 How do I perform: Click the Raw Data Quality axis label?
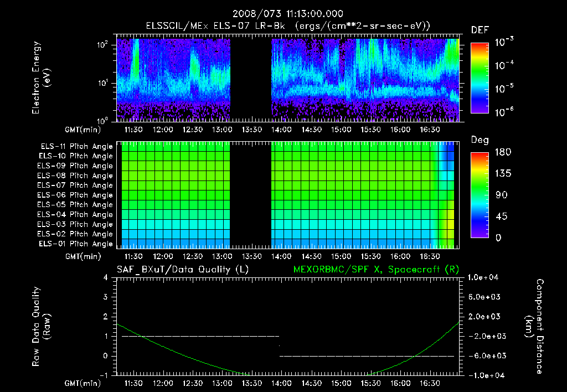pos(41,327)
